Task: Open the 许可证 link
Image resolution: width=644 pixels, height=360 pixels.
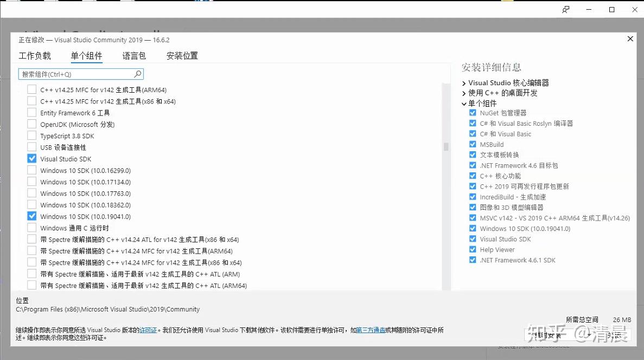Action: tap(148, 329)
